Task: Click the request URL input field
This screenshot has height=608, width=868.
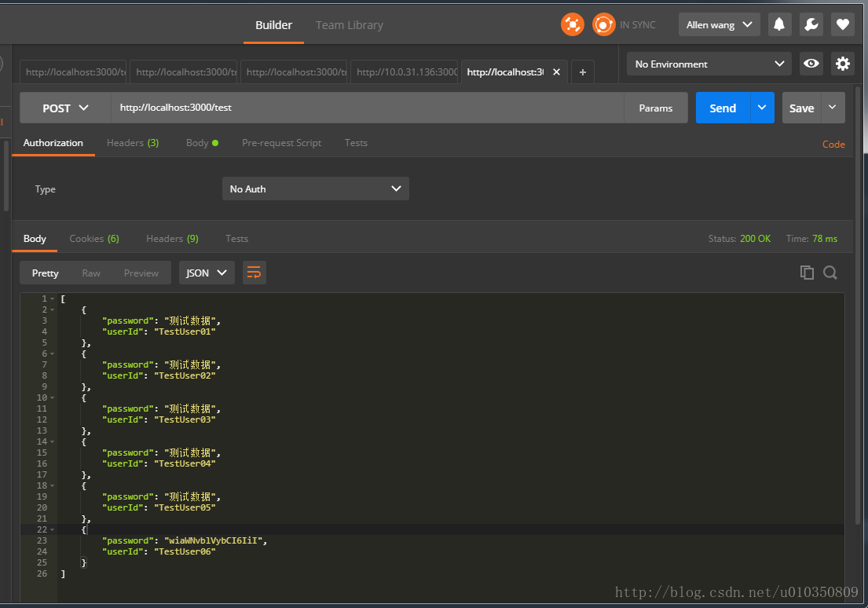Action: 368,108
